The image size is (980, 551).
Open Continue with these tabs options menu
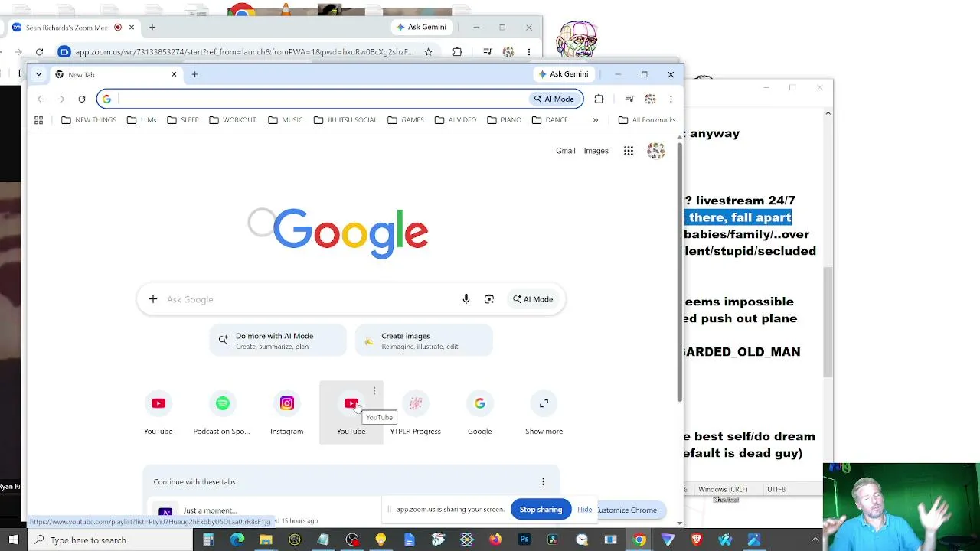[x=543, y=482]
